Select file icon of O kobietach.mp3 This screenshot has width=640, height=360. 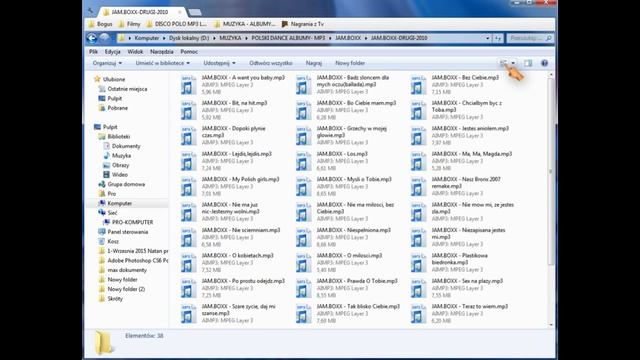(188, 262)
